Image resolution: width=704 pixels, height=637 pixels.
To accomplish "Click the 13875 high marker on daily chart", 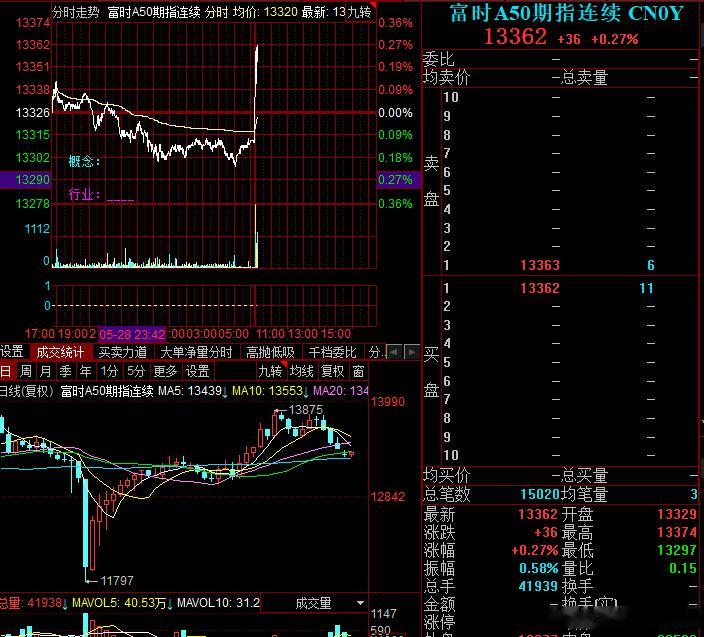I will [x=305, y=409].
